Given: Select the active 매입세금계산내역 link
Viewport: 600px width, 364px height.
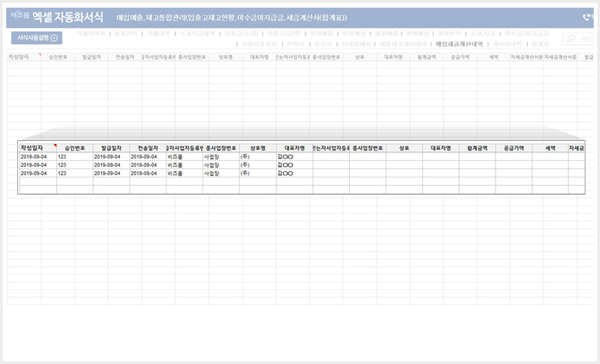Looking at the screenshot, I should [x=459, y=44].
